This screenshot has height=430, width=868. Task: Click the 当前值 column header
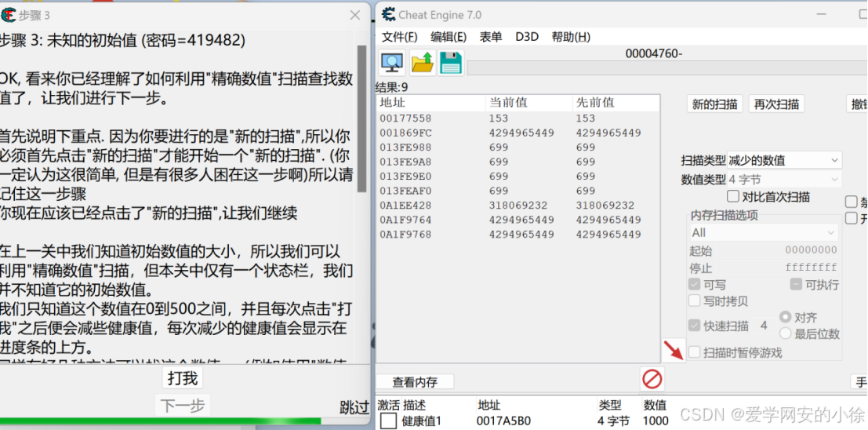click(528, 103)
